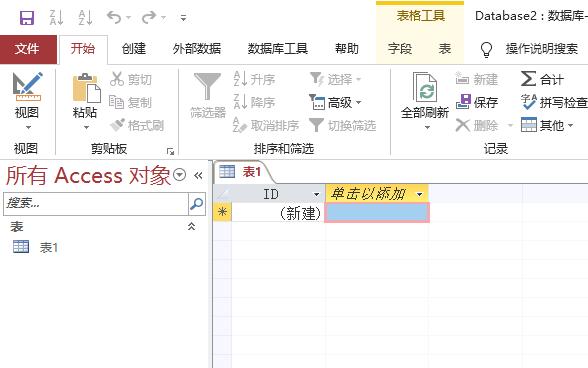
Task: Click the new record row selector asterisk
Action: pyautogui.click(x=222, y=212)
